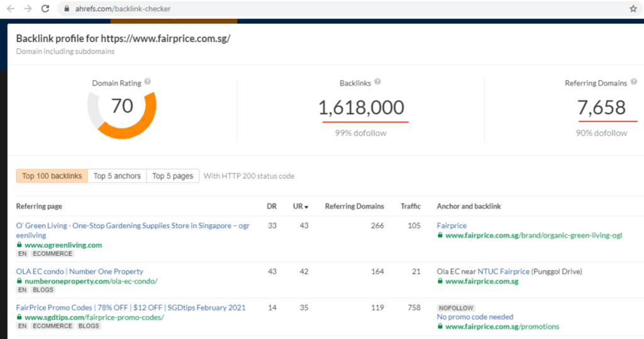Open Domain Rating help question icon
This screenshot has height=339, width=644.
[x=147, y=82]
